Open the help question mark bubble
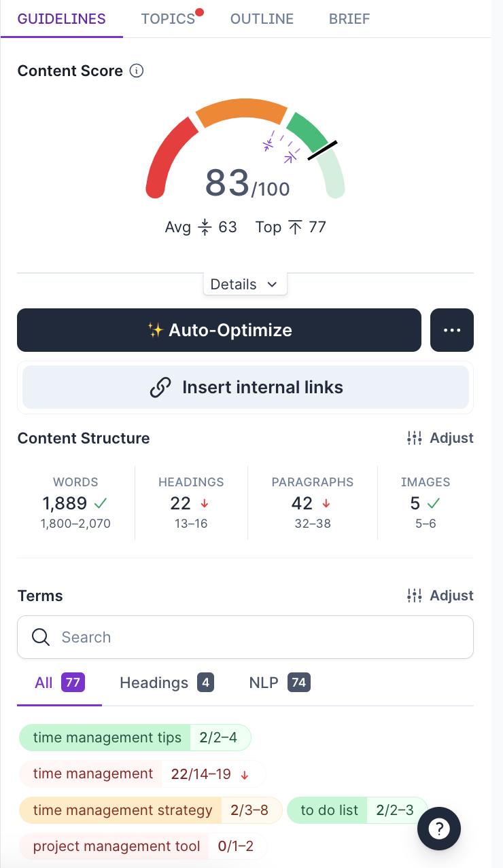503x868 pixels. coord(439,829)
